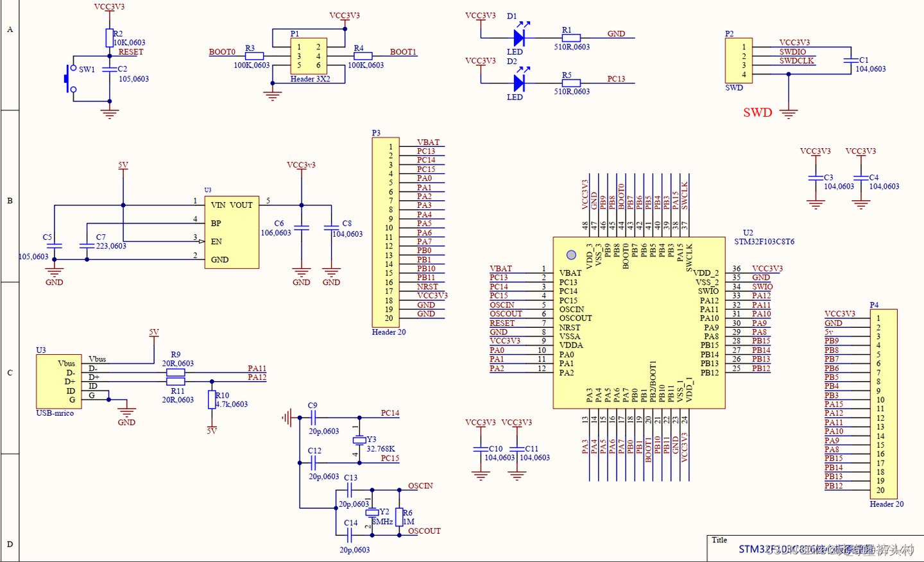Select the blue dot marker on U2
Image resolution: width=924 pixels, height=562 pixels.
coord(571,255)
